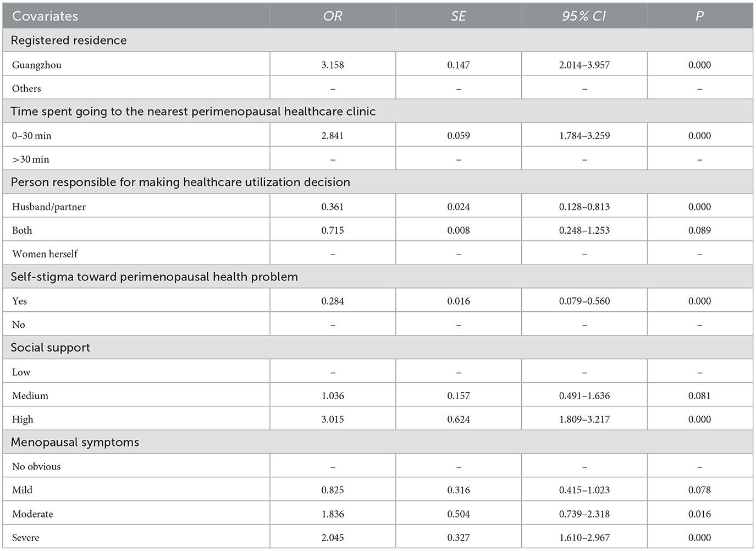
Task: Click the OR value 3.158
Action: pyautogui.click(x=332, y=65)
